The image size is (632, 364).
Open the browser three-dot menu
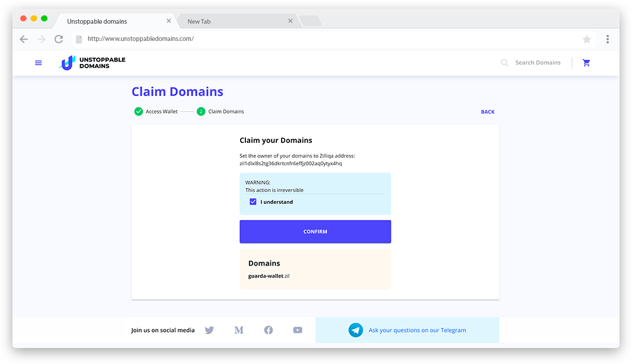(608, 39)
